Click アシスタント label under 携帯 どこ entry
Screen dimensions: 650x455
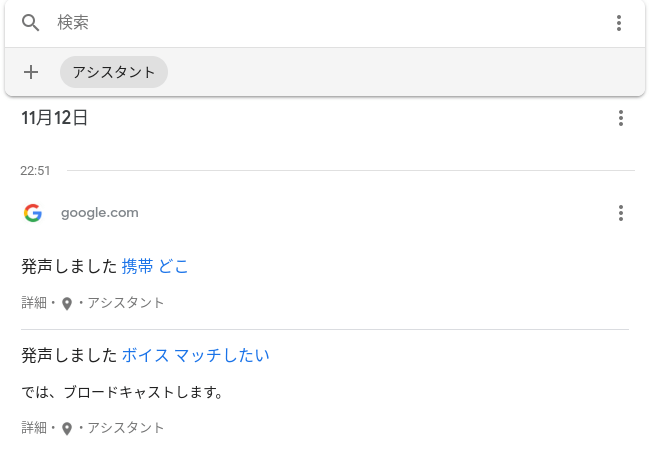(126, 303)
